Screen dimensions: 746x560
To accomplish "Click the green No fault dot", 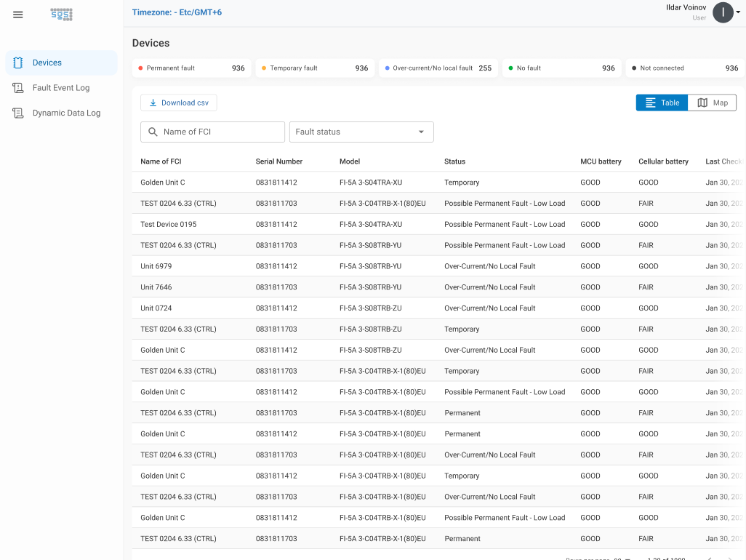I will click(510, 68).
